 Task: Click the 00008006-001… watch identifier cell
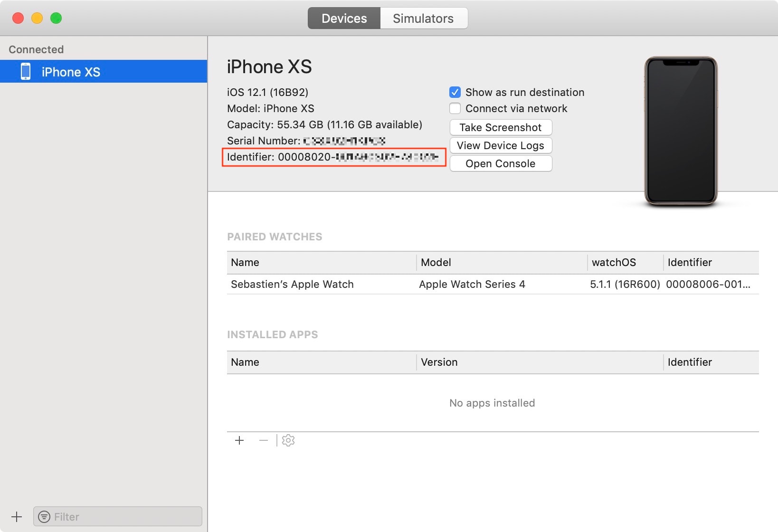[708, 284]
